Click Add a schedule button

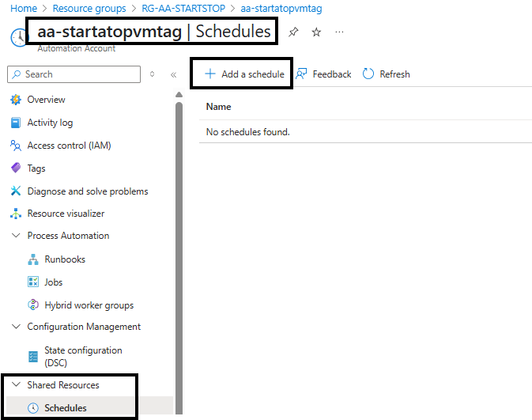click(244, 74)
